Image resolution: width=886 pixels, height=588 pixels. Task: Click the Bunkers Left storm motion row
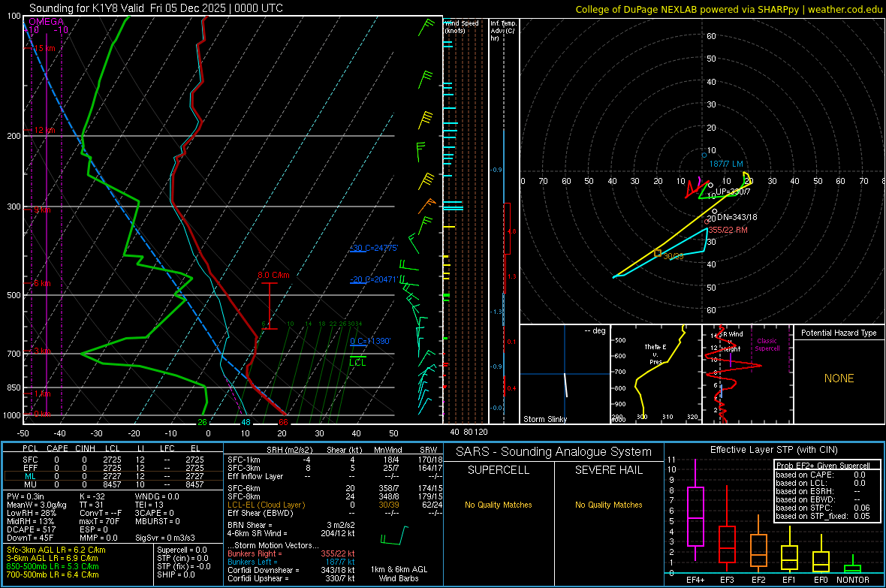point(291,562)
